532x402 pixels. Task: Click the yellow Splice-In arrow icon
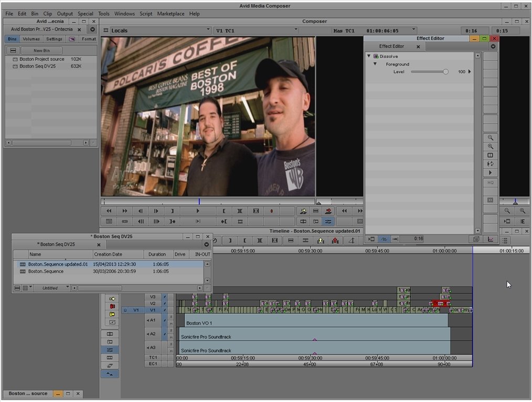303,211
